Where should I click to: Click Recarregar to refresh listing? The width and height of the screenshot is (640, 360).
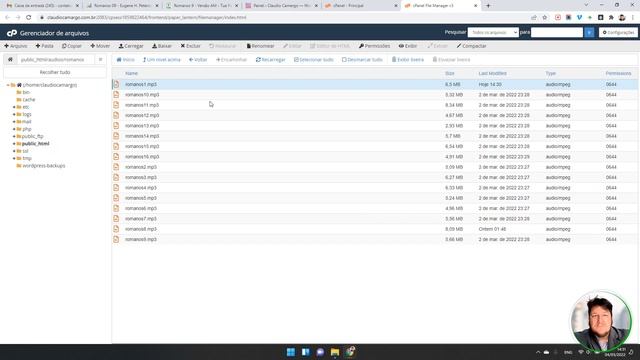(x=271, y=60)
